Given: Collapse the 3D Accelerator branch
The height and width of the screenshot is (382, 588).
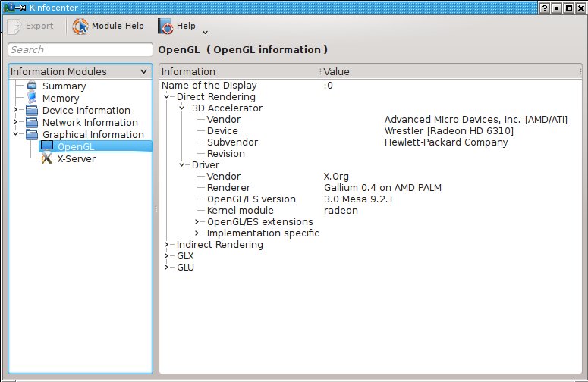Looking at the screenshot, I should [x=182, y=108].
